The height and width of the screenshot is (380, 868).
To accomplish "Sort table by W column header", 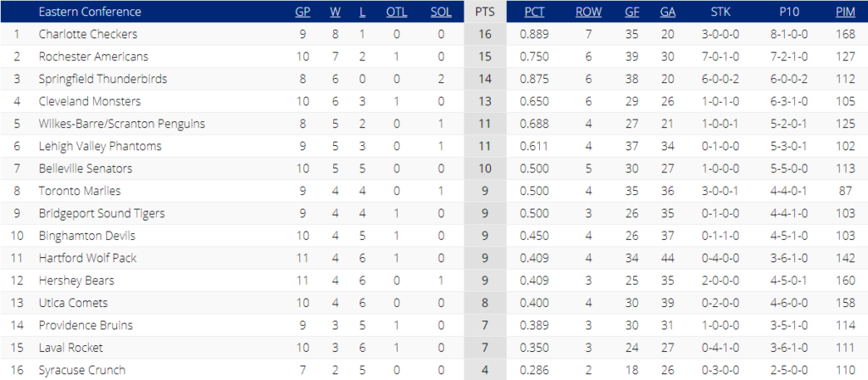I will coord(336,12).
